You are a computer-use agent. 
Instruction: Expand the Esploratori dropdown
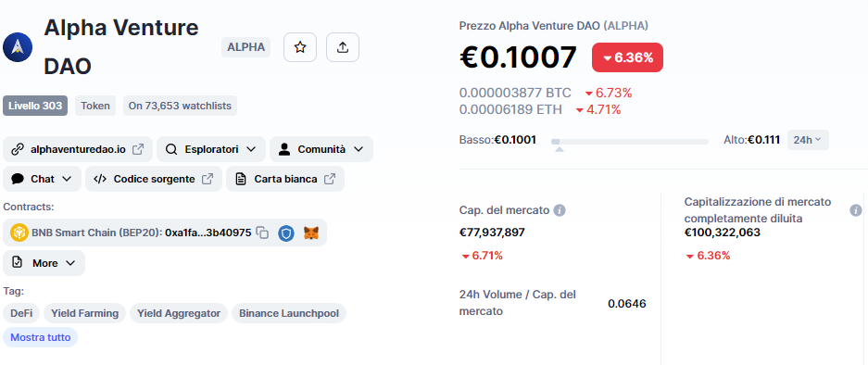[x=211, y=149]
